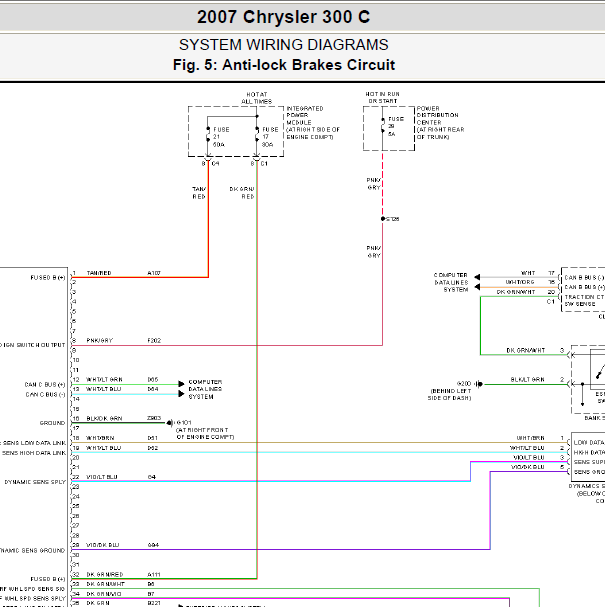
Task: Click the Fuse 21 60A label
Action: [221, 137]
